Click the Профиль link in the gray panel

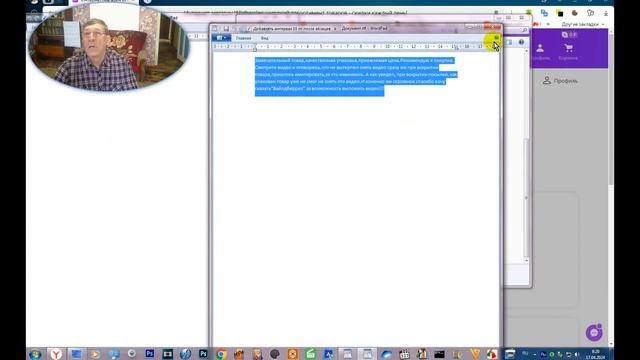(x=560, y=81)
